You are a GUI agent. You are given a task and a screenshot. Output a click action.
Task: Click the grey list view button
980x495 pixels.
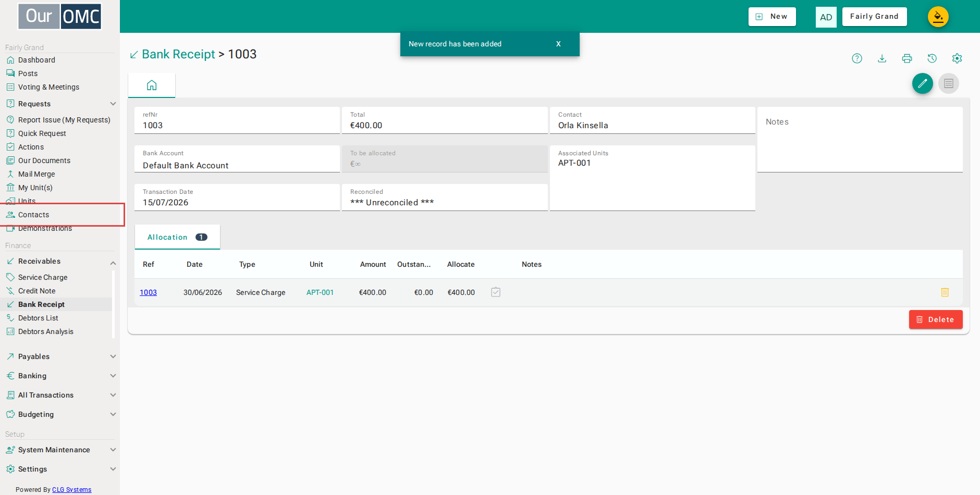[949, 83]
